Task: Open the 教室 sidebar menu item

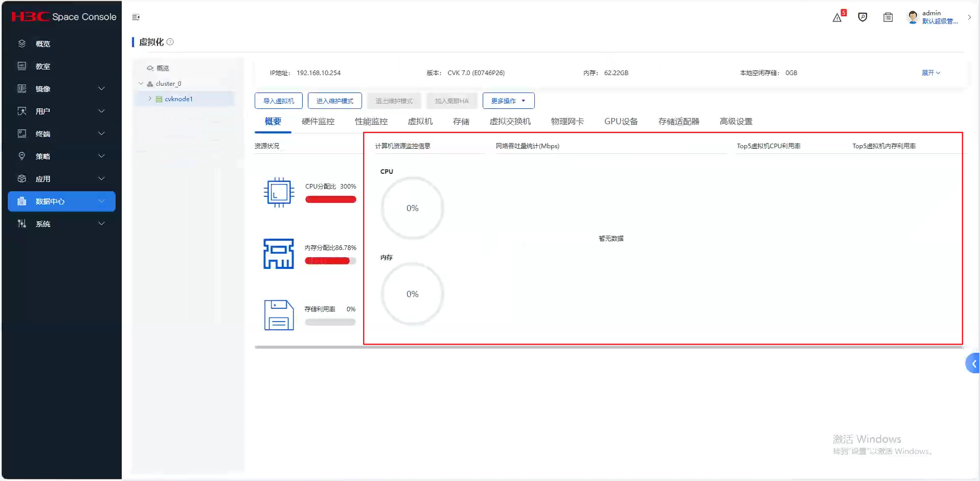Action: point(42,66)
